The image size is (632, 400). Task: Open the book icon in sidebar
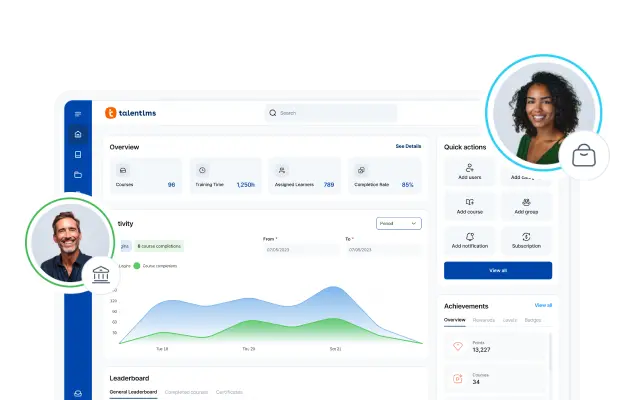78,154
